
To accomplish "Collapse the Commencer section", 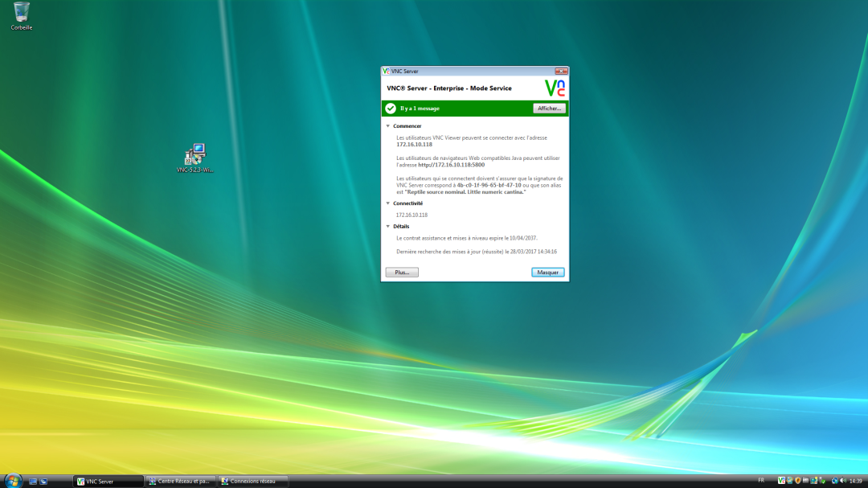I will [387, 126].
